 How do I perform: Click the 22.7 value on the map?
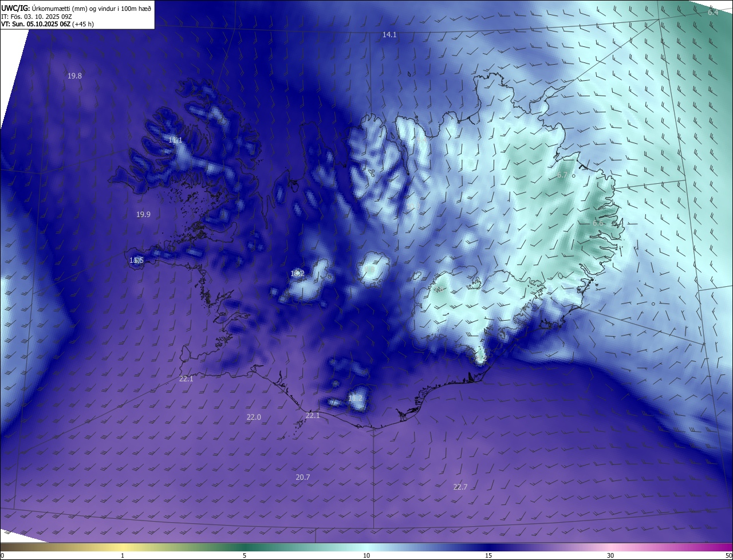coord(460,487)
